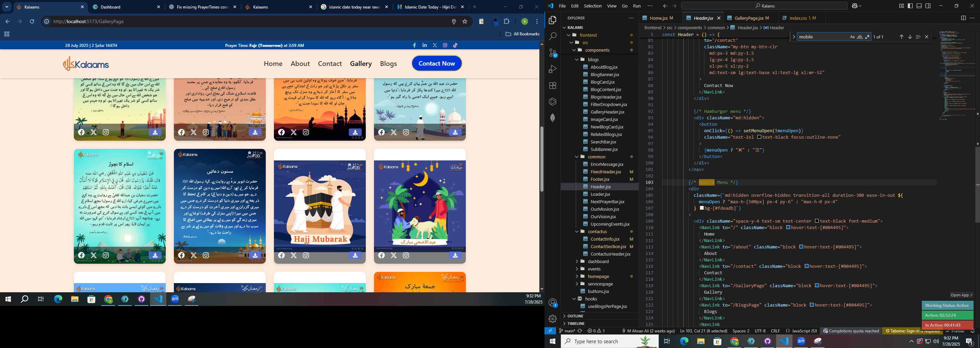Click color swatch before bg-[#fdeadb] on line 107
The image size is (980, 348).
coord(702,208)
